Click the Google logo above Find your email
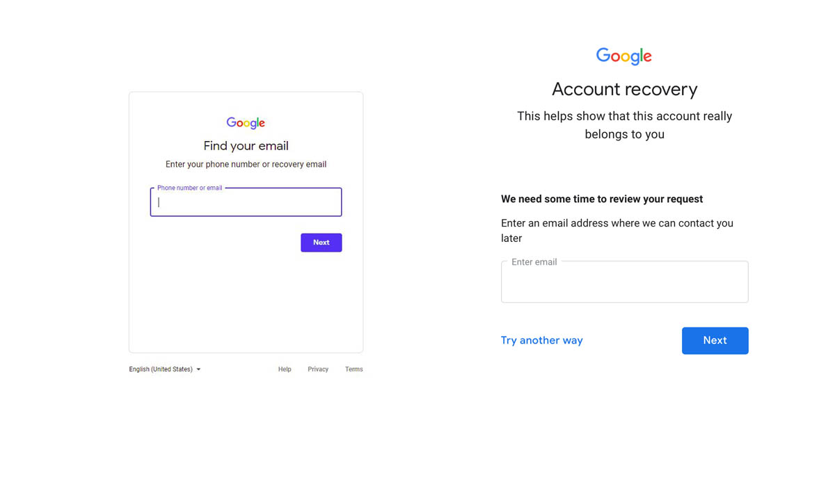The height and width of the screenshot is (504, 835). [x=246, y=123]
